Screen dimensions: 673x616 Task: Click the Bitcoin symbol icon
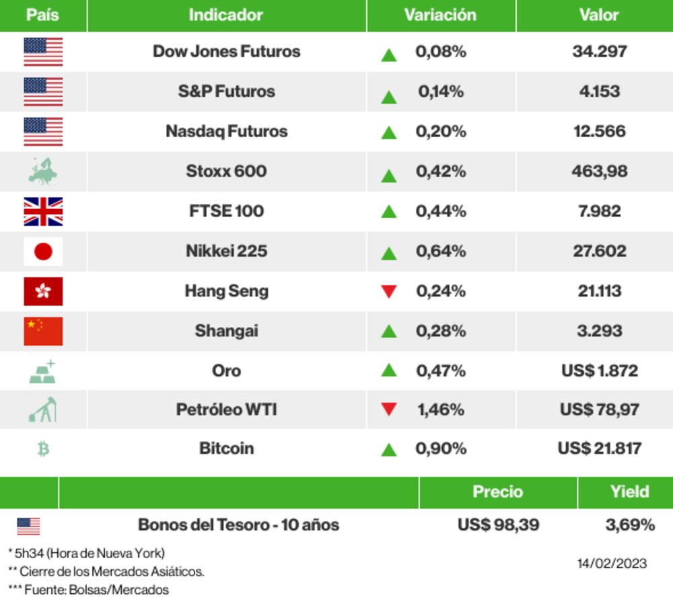pos(43,449)
